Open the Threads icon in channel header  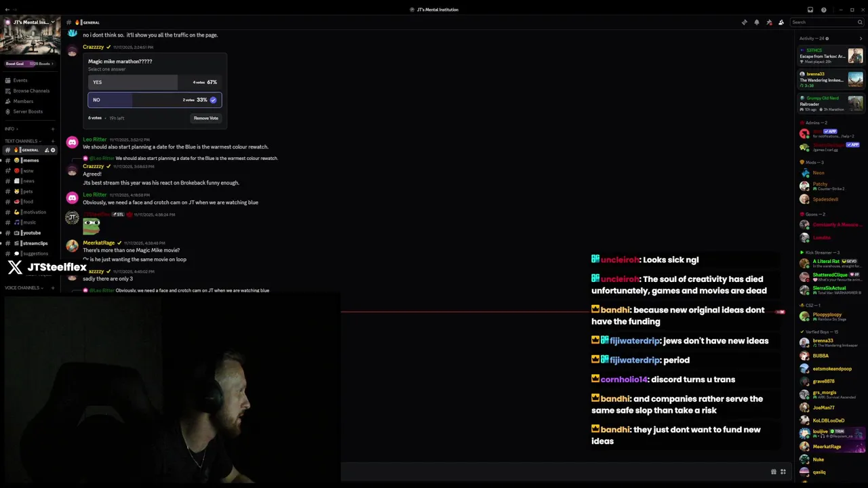click(745, 22)
